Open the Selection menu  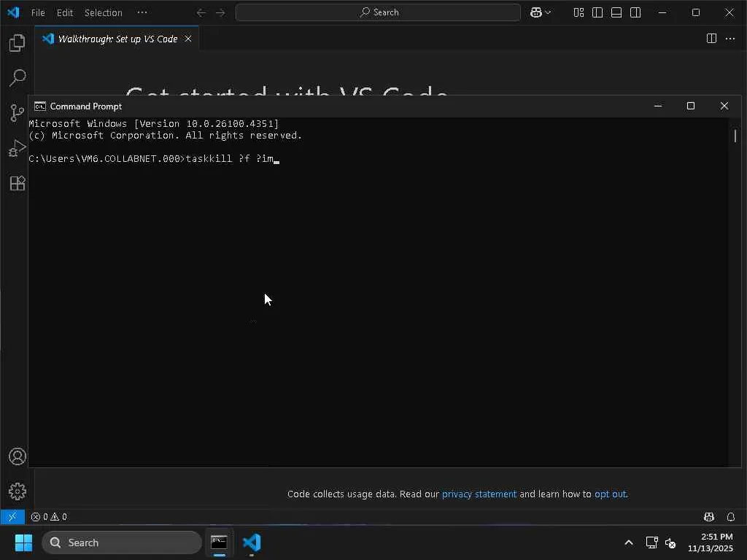[x=104, y=12]
